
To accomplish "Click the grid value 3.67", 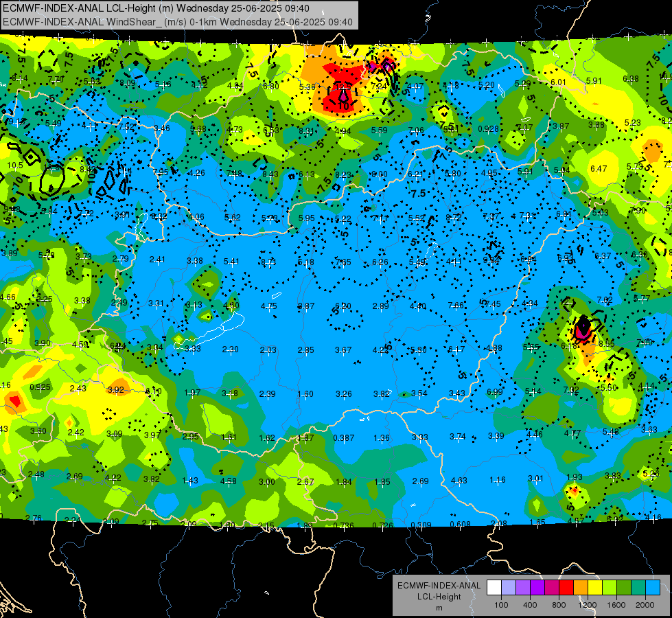I will [343, 350].
